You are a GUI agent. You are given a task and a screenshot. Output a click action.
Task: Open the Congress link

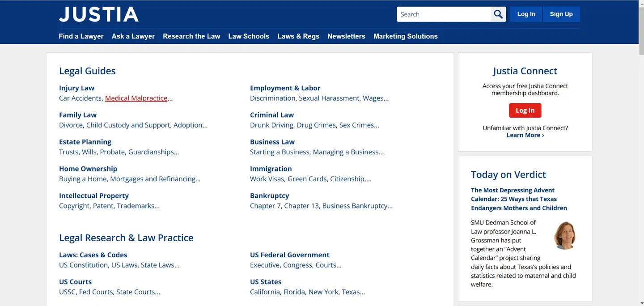(297, 265)
